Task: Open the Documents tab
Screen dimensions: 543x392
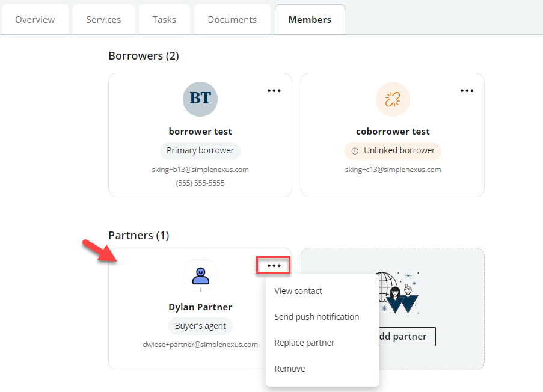Action: tap(232, 20)
